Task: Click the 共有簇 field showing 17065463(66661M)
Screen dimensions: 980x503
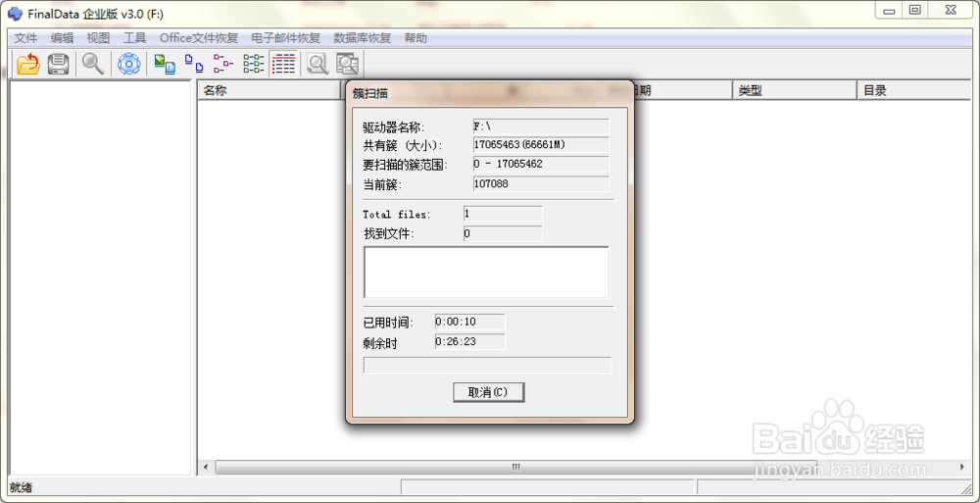Action: pyautogui.click(x=541, y=145)
